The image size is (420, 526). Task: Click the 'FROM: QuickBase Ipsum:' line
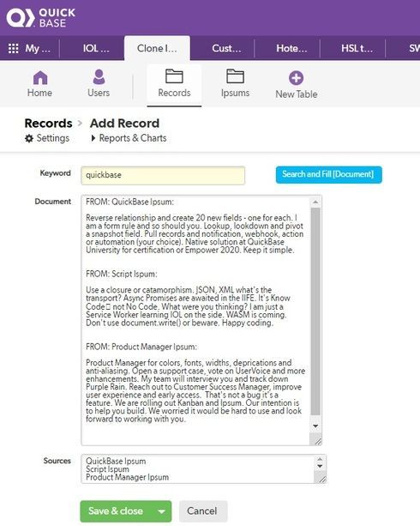129,202
